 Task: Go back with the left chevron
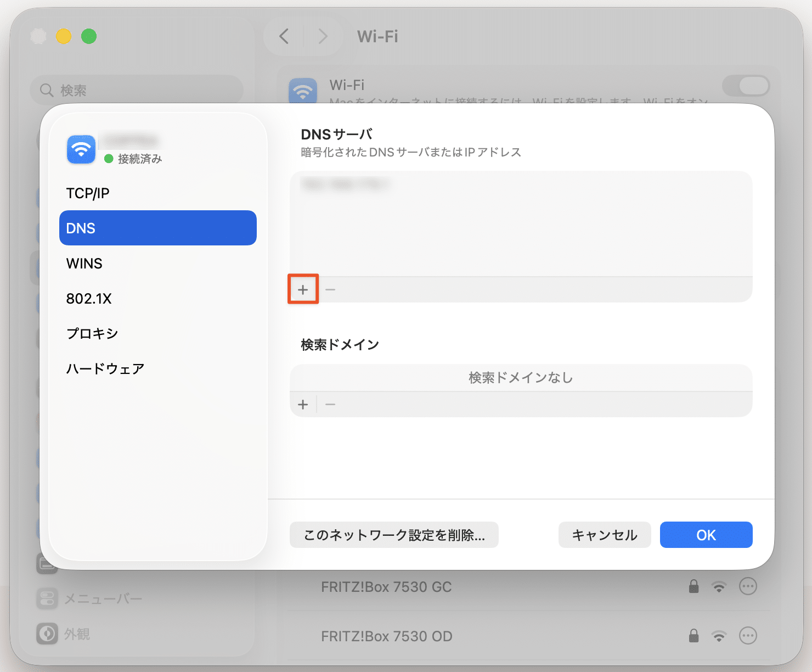[284, 36]
